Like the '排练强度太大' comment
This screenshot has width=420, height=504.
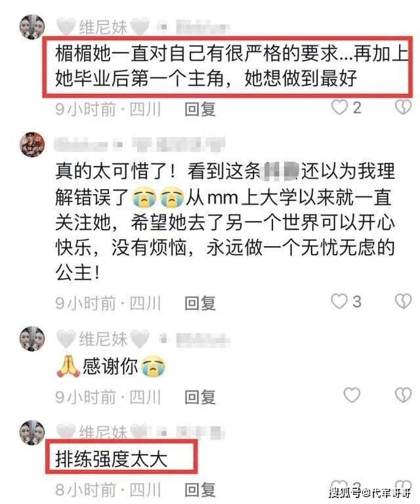tap(340, 486)
